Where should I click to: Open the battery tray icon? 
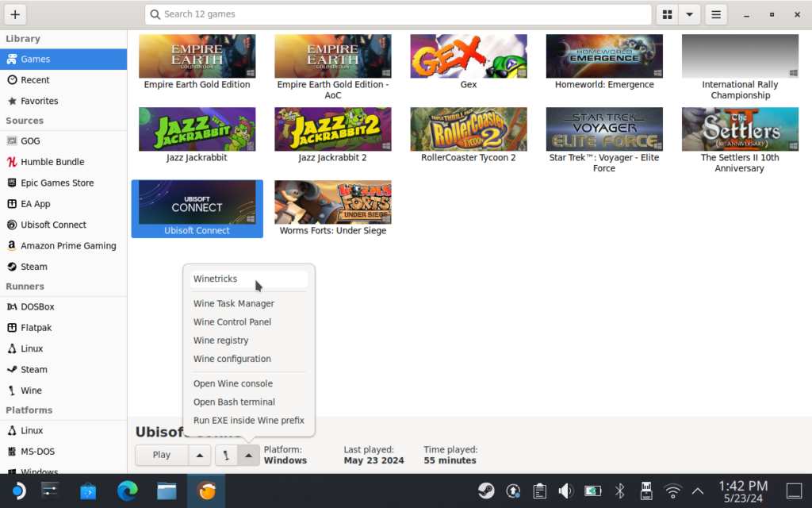pyautogui.click(x=593, y=491)
